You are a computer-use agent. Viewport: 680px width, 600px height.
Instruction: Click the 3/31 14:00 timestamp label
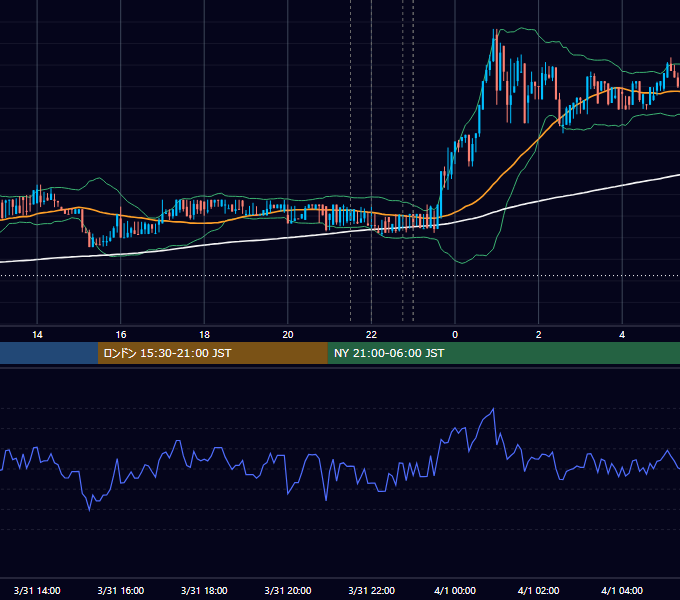pyautogui.click(x=37, y=590)
